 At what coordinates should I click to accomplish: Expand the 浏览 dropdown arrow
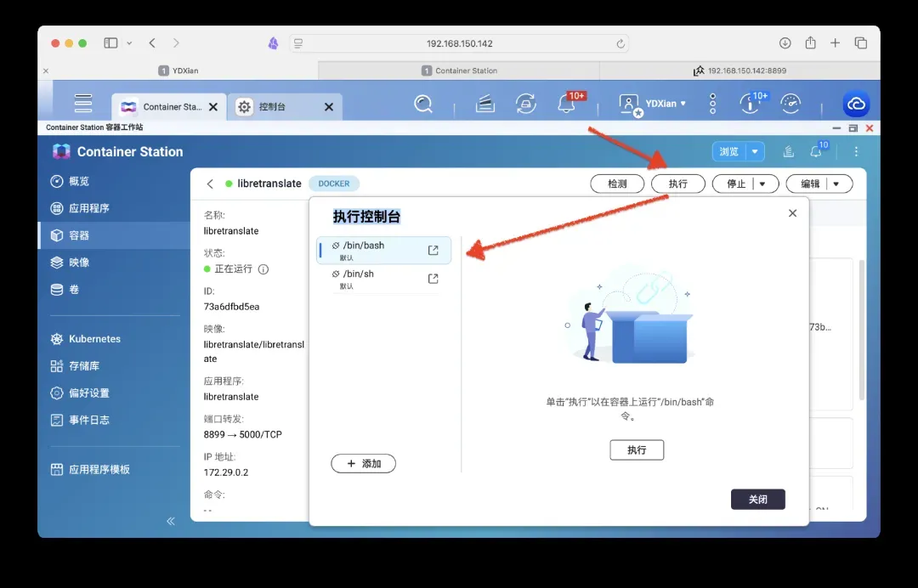[754, 152]
